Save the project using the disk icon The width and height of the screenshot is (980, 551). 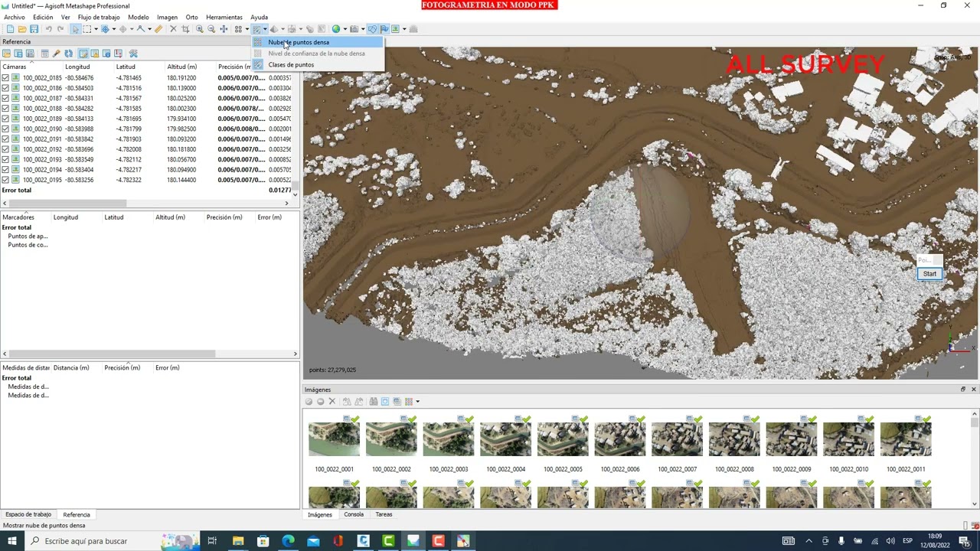click(34, 29)
